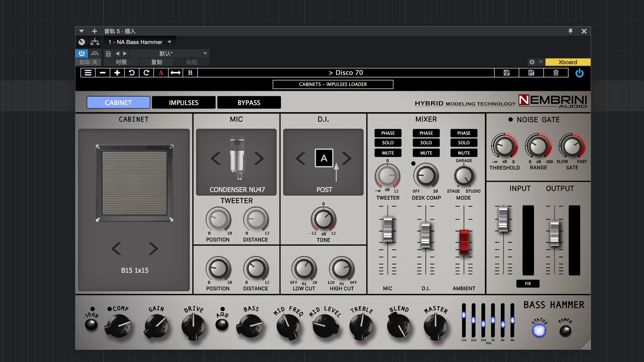The image size is (644, 362).
Task: Select preset slot A
Action: 161,73
